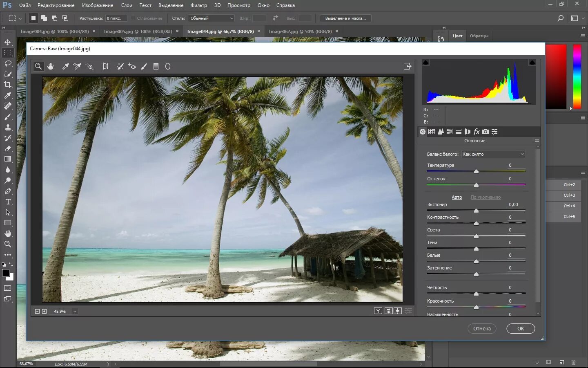Image resolution: width=588 pixels, height=368 pixels.
Task: Copy current settings to Before state
Action: pyautogui.click(x=398, y=311)
